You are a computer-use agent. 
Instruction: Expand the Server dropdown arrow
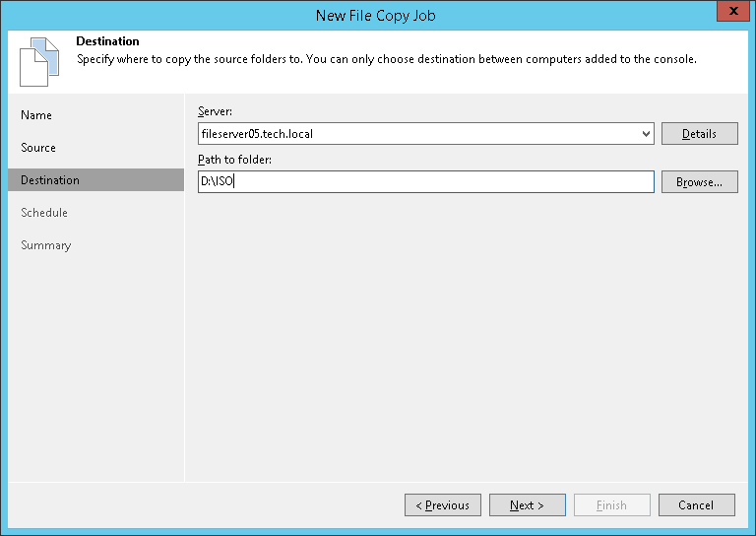tap(646, 133)
